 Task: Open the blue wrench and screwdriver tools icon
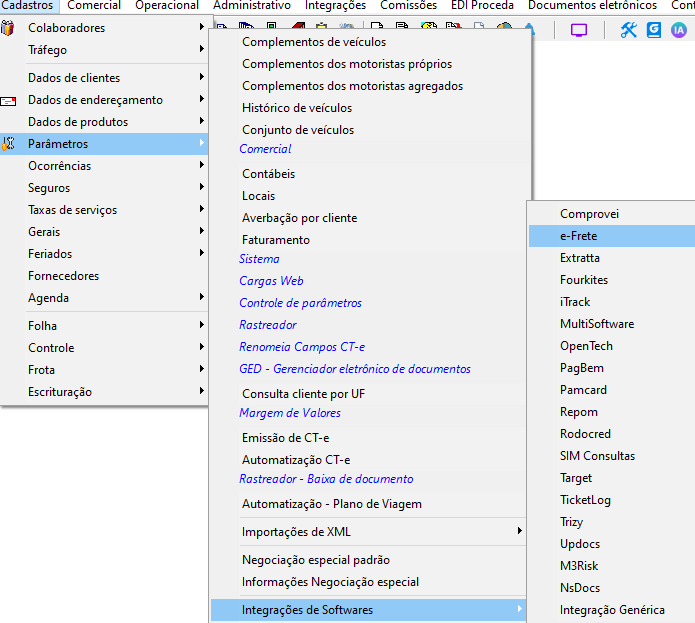(629, 30)
